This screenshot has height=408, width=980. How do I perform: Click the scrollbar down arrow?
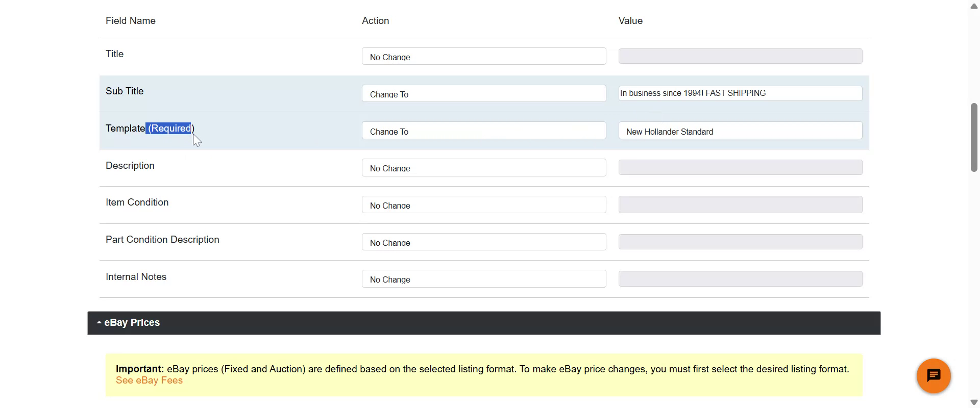pos(974,402)
